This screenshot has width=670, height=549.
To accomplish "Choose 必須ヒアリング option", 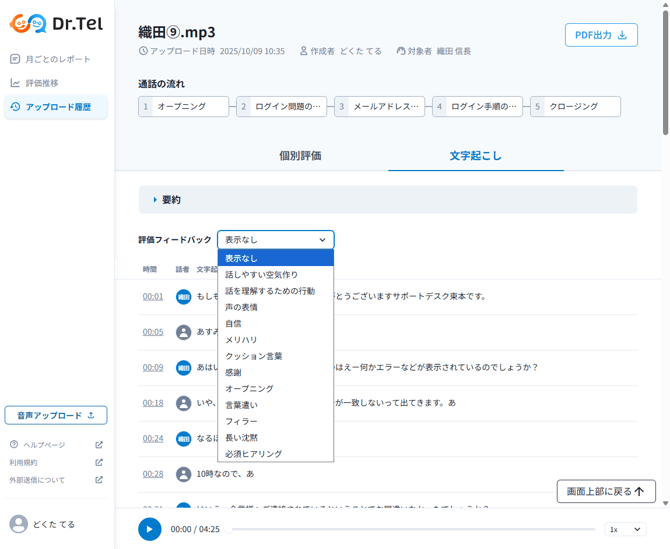I will click(x=276, y=454).
